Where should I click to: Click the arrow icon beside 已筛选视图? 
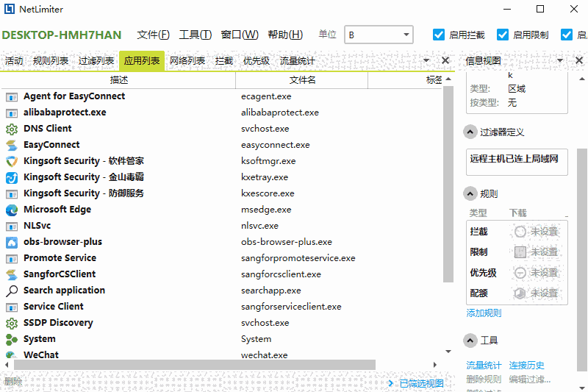[391, 383]
